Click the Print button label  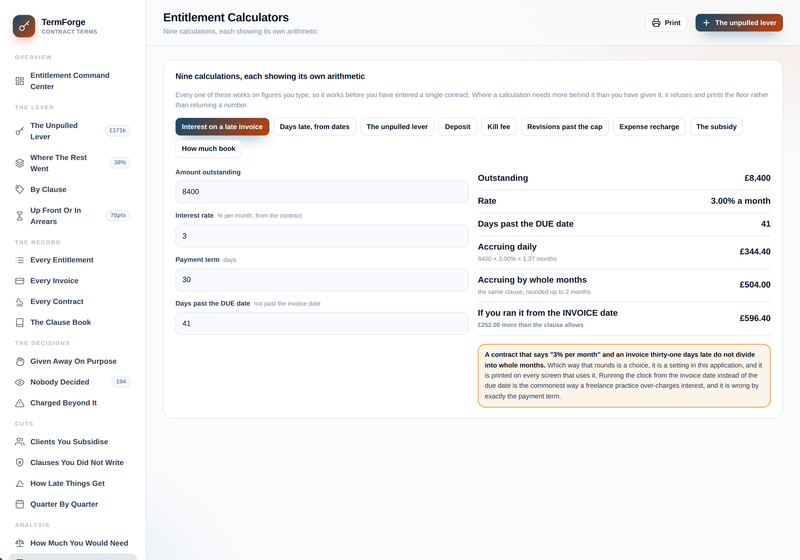click(672, 23)
